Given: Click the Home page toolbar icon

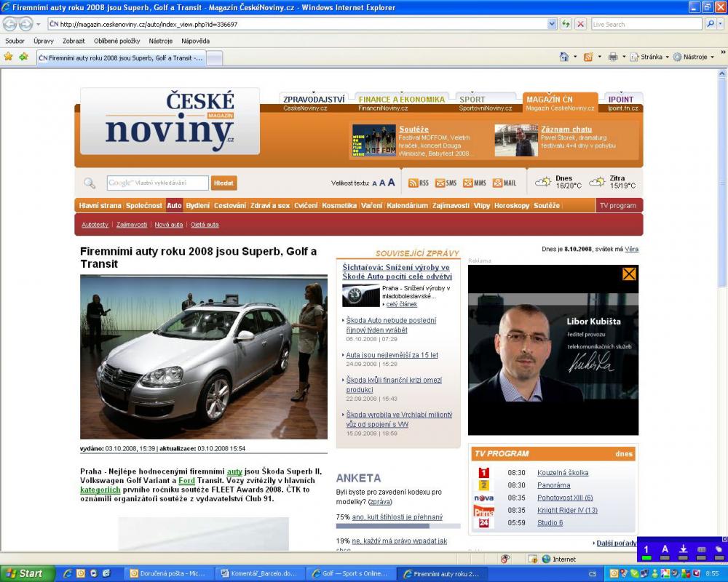Looking at the screenshot, I should (564, 57).
